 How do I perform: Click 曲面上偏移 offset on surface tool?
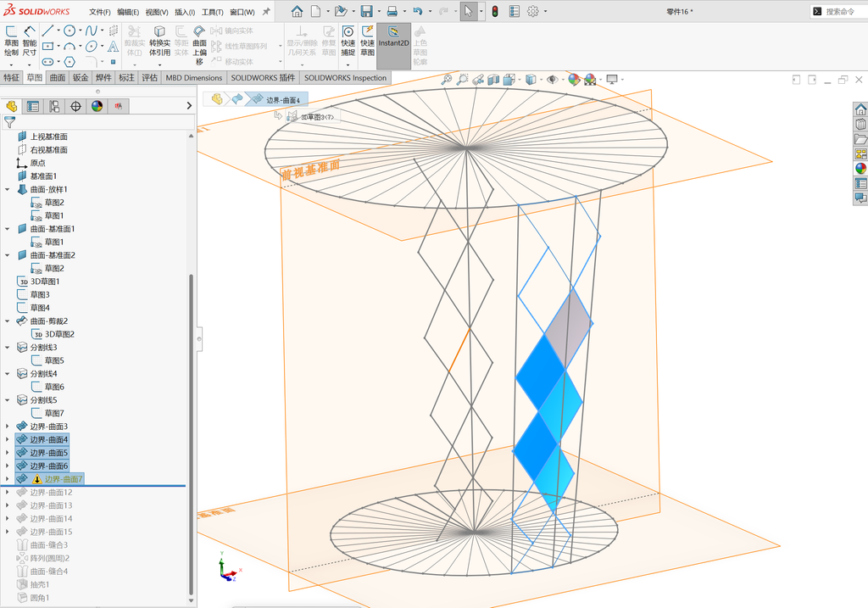coord(199,44)
